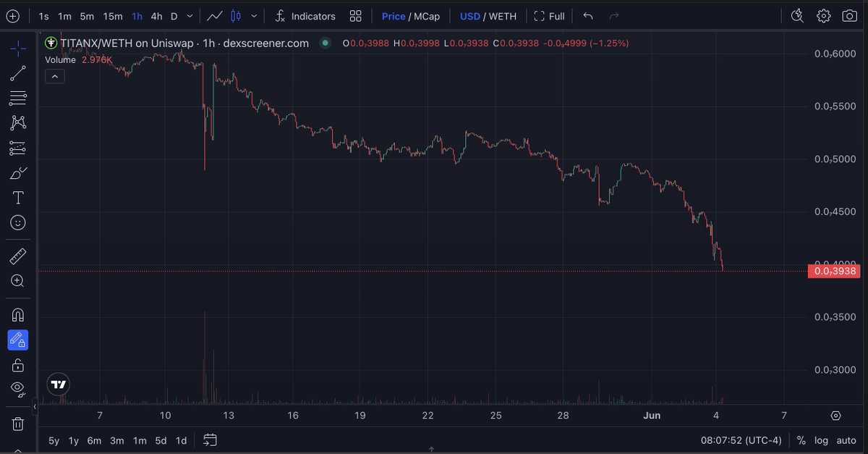Expand the chart type dropdown arrow
The width and height of the screenshot is (868, 454).
[253, 16]
